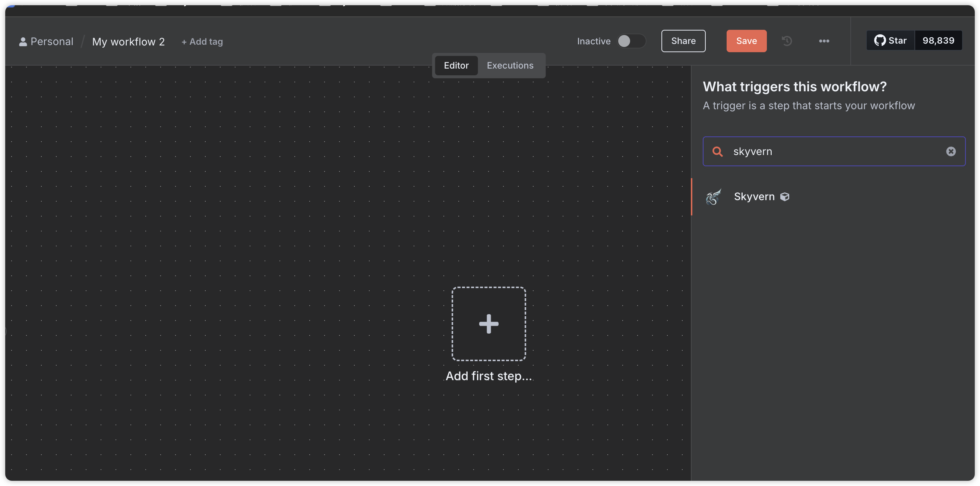980x486 pixels.
Task: Open the Personal breadcrumb link
Action: point(52,41)
